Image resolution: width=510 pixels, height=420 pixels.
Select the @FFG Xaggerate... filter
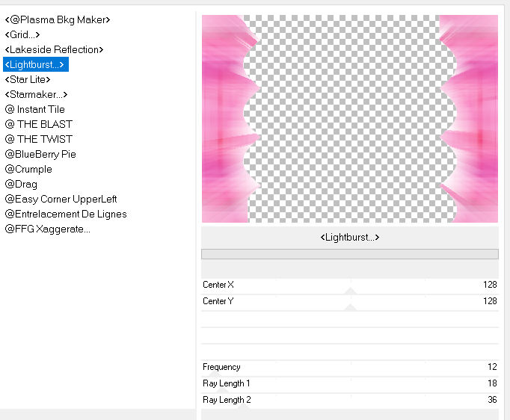pyautogui.click(x=48, y=229)
